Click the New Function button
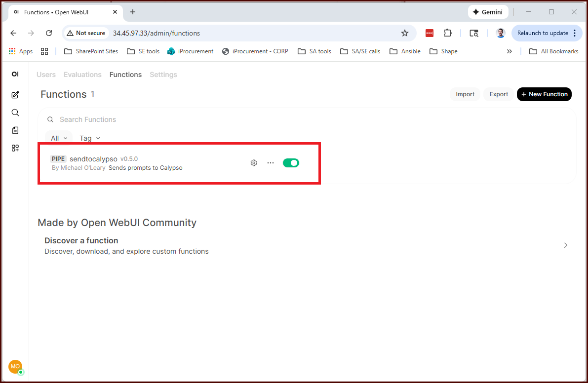The height and width of the screenshot is (383, 588). point(544,94)
